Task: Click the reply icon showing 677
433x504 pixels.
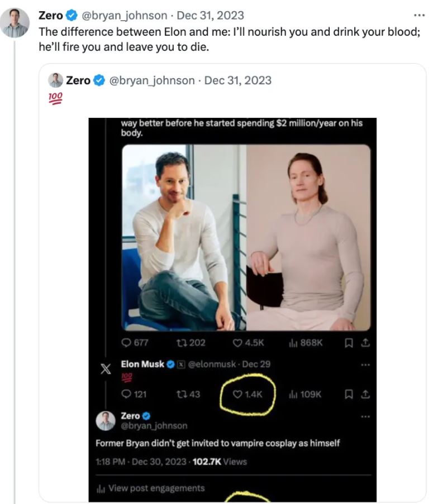Action: point(125,343)
